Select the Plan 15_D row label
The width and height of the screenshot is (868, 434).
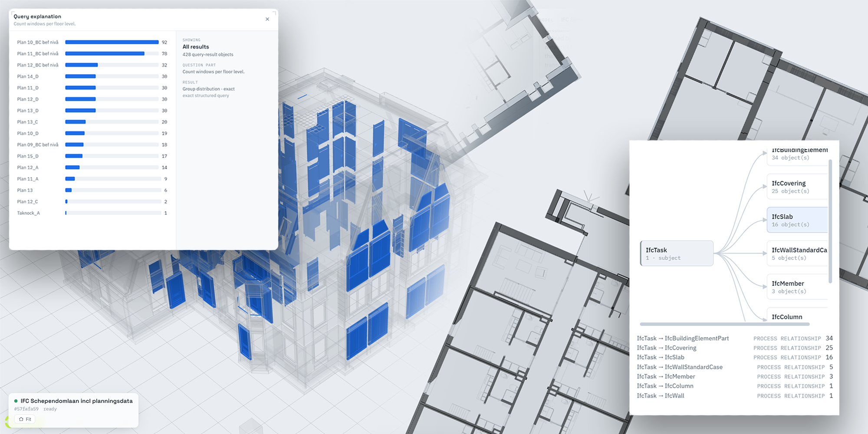point(28,156)
